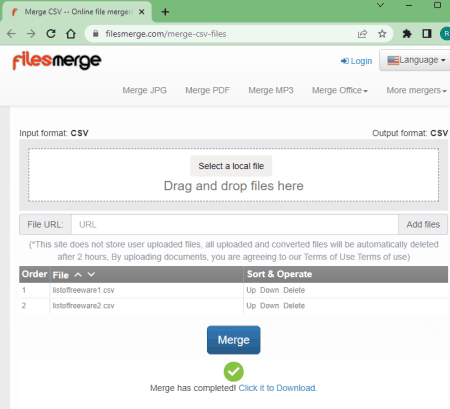Move listoffreeware1.csv Down

click(269, 290)
